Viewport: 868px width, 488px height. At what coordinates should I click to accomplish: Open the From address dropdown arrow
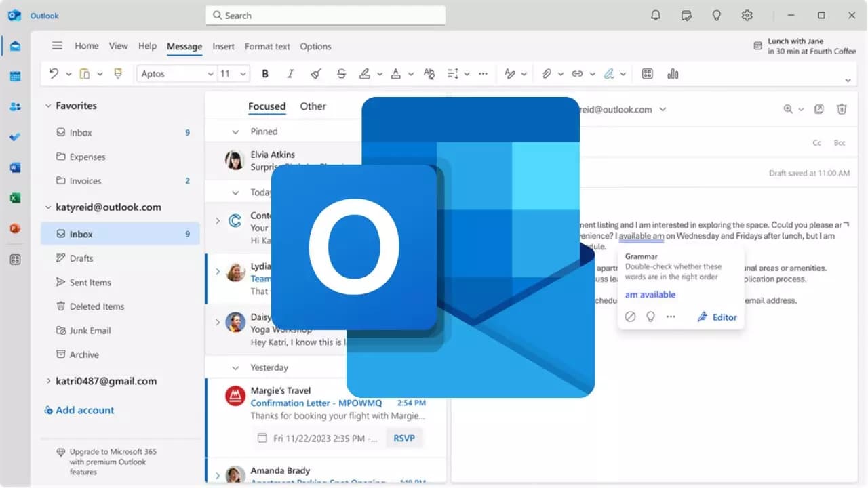[663, 109]
